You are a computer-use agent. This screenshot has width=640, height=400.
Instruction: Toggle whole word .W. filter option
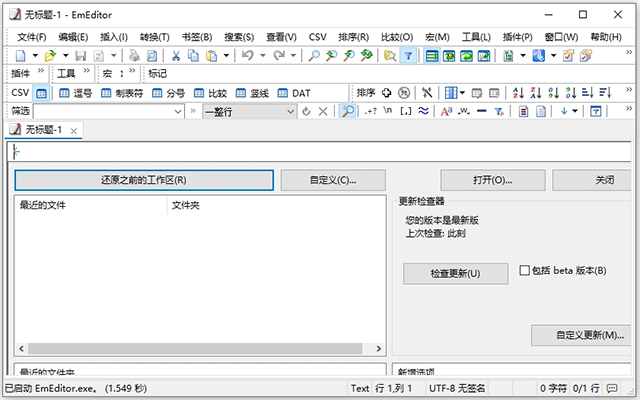[x=464, y=111]
